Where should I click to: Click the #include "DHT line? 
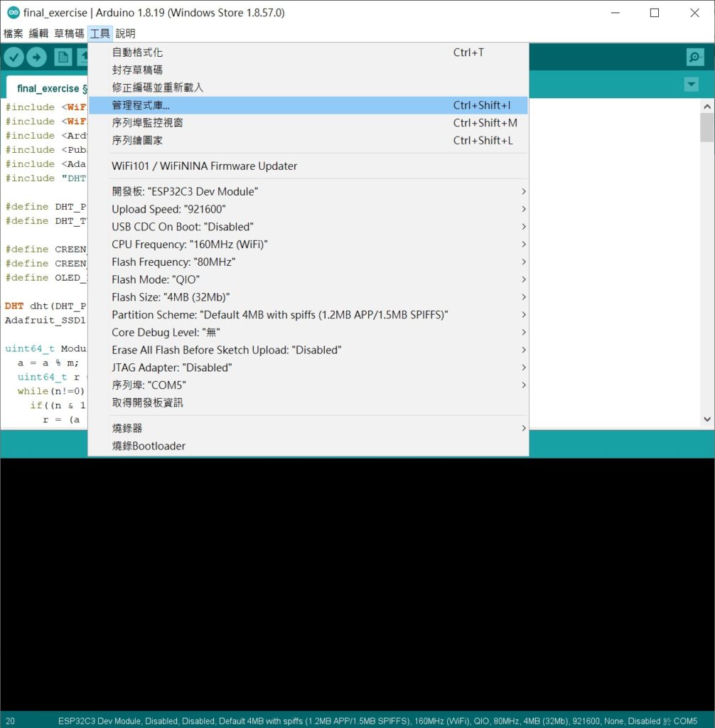click(x=45, y=178)
